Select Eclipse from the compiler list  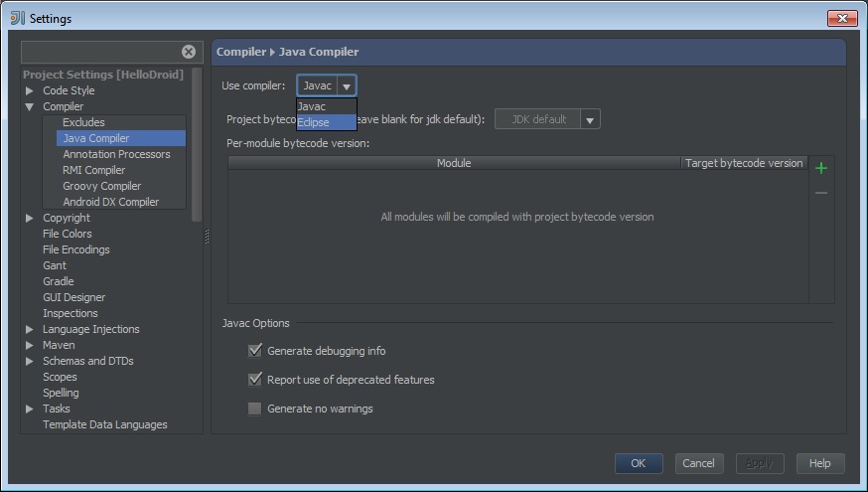coord(314,122)
